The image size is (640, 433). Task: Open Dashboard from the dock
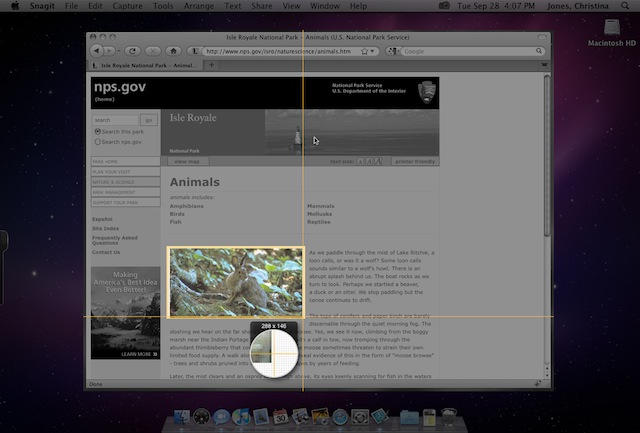pos(201,417)
